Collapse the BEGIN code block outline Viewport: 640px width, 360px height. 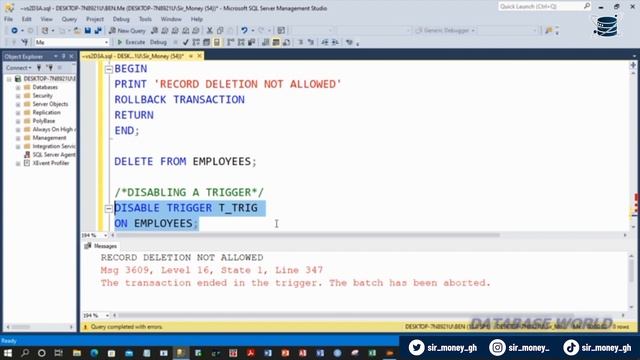tap(109, 69)
